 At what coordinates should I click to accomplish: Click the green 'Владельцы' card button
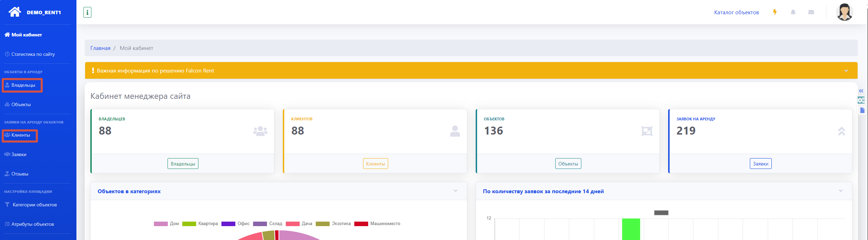point(183,164)
